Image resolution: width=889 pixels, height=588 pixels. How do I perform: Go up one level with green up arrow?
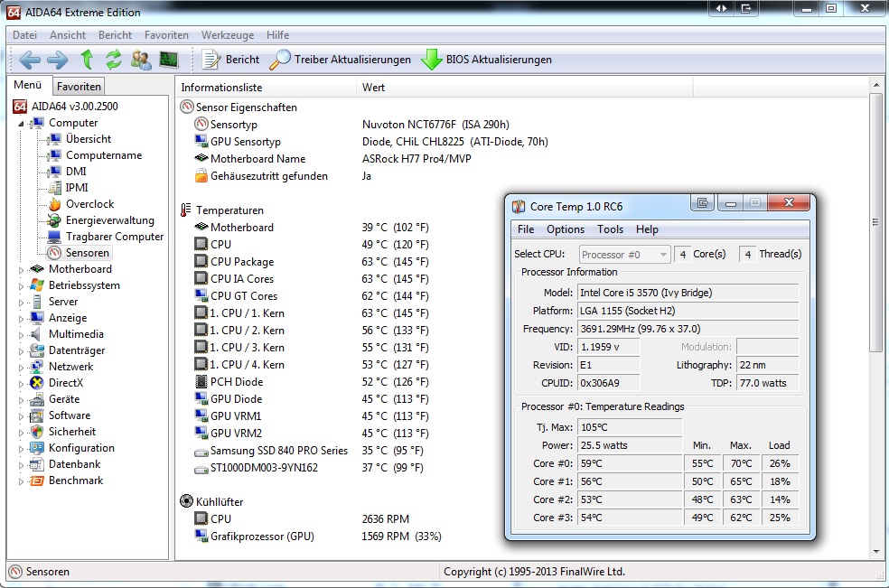pos(87,60)
